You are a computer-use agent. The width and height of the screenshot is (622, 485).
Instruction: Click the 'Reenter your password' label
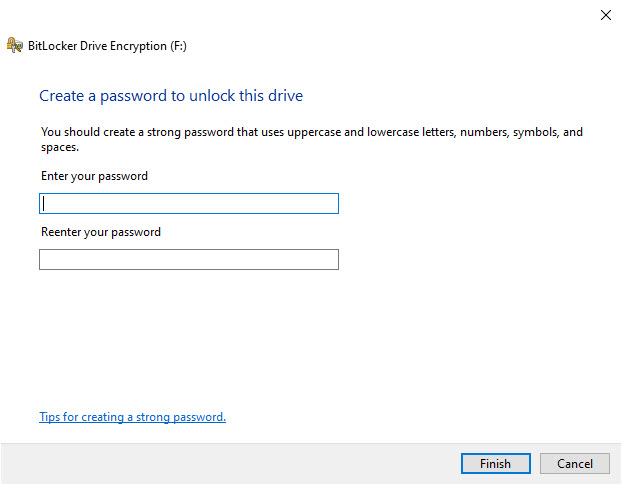click(x=101, y=232)
